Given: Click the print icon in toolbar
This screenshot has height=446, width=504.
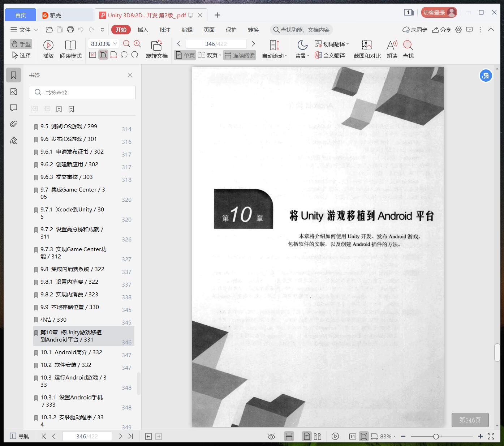Looking at the screenshot, I should (70, 30).
